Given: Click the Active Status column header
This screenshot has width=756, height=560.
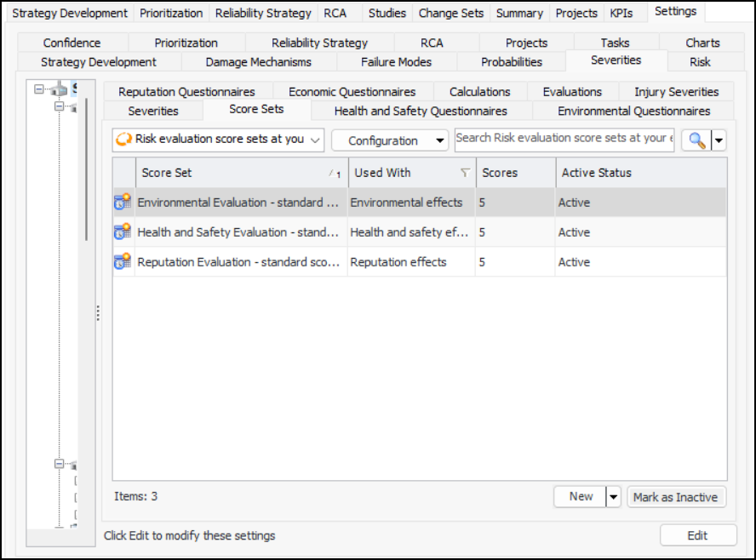Looking at the screenshot, I should click(641, 173).
